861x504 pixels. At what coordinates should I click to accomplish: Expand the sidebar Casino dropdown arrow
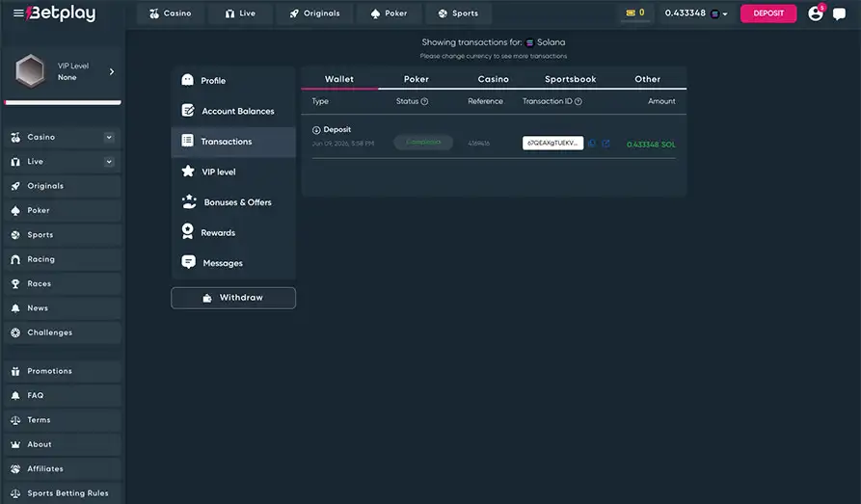click(109, 137)
